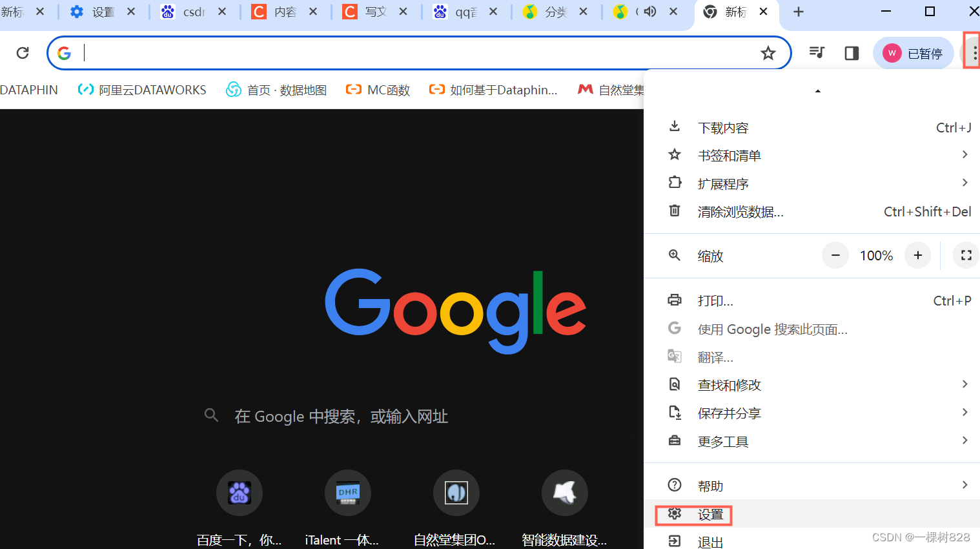Select 退出 at the menu bottom
980x549 pixels.
pos(710,541)
